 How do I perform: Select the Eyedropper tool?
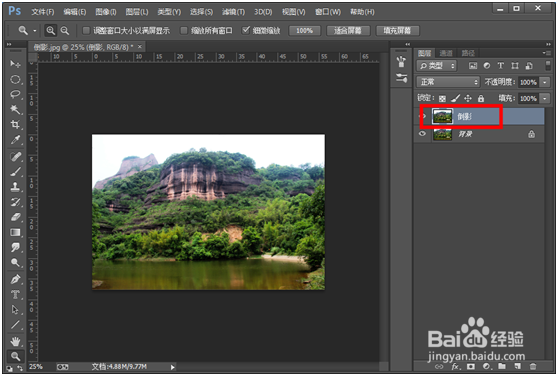point(15,139)
